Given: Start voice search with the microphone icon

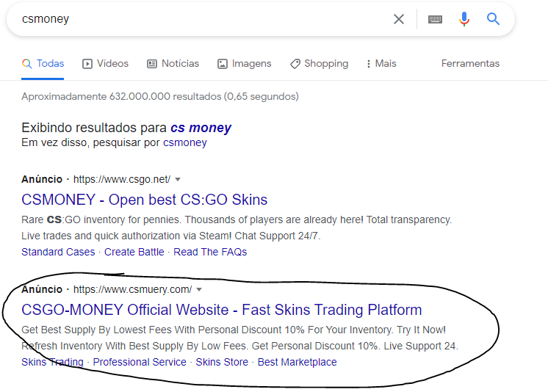Looking at the screenshot, I should point(464,19).
